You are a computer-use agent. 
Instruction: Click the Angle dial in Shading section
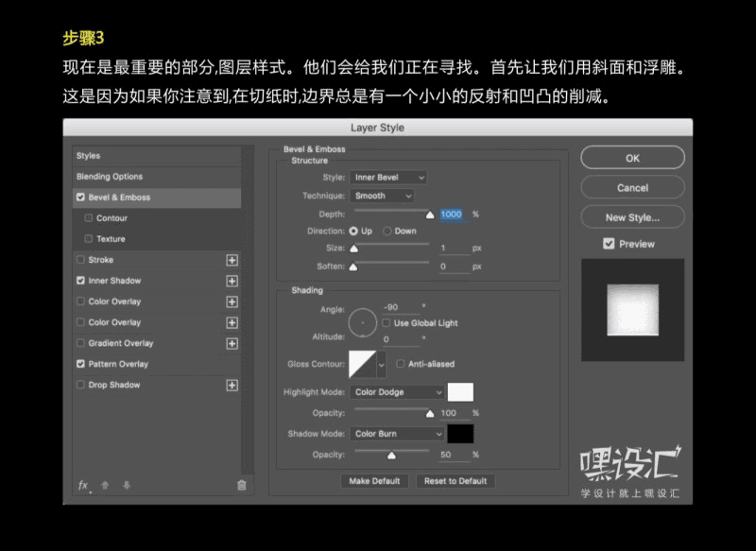(x=361, y=321)
